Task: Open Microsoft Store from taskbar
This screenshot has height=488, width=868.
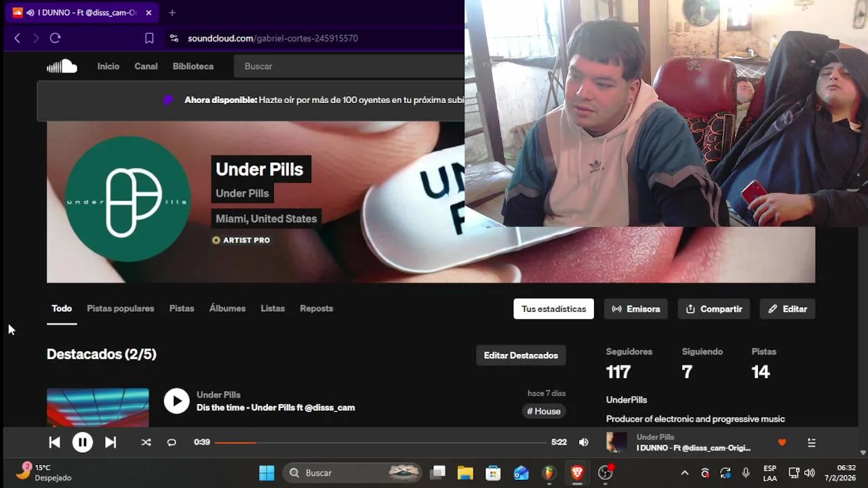Action: point(493,473)
